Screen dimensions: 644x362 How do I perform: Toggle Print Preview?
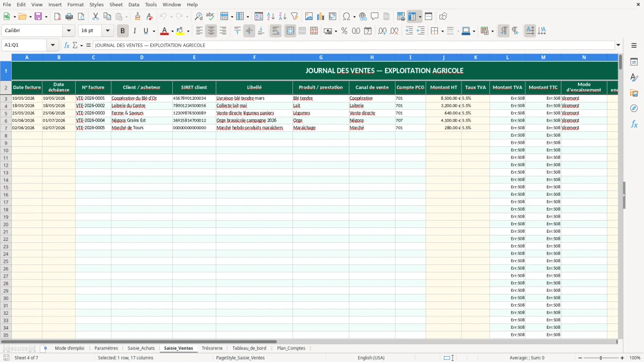(81, 17)
